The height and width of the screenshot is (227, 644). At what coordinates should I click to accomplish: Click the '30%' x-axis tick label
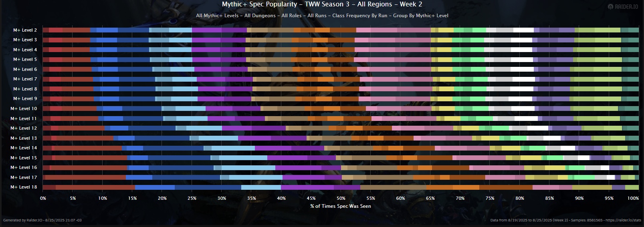click(x=222, y=198)
